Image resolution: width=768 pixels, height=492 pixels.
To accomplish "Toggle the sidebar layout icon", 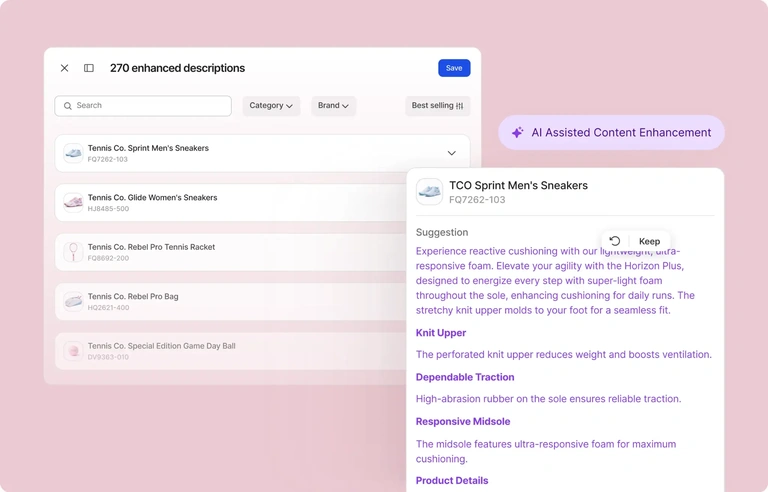I will click(89, 68).
